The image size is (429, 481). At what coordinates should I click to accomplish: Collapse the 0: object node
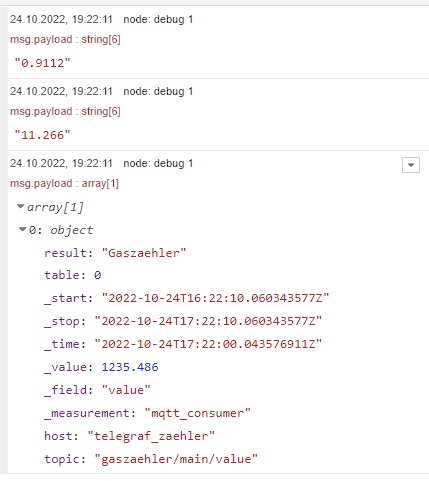pyautogui.click(x=23, y=229)
